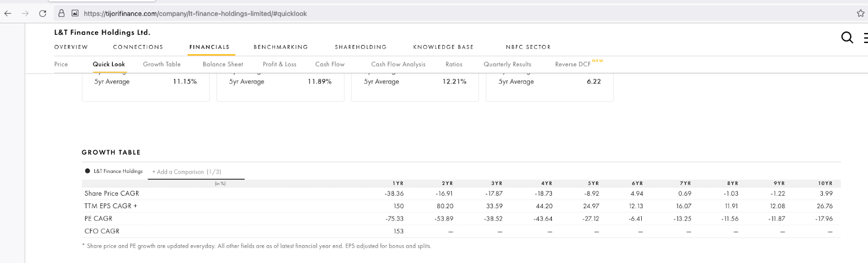Click L&T Finance Holdings Ltd. company title

pyautogui.click(x=102, y=33)
